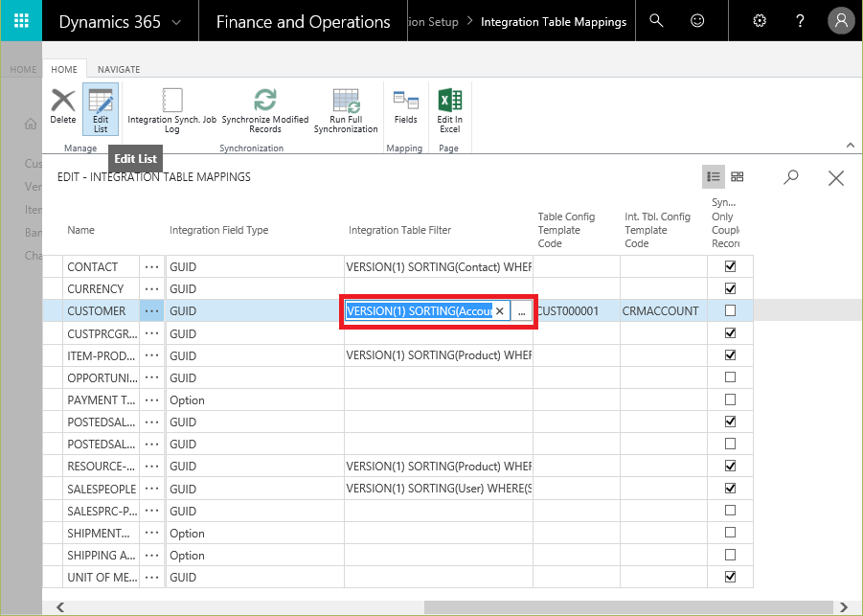Click Integration Table Mappings breadcrumb
Image resolution: width=863 pixels, height=616 pixels.
tap(554, 22)
